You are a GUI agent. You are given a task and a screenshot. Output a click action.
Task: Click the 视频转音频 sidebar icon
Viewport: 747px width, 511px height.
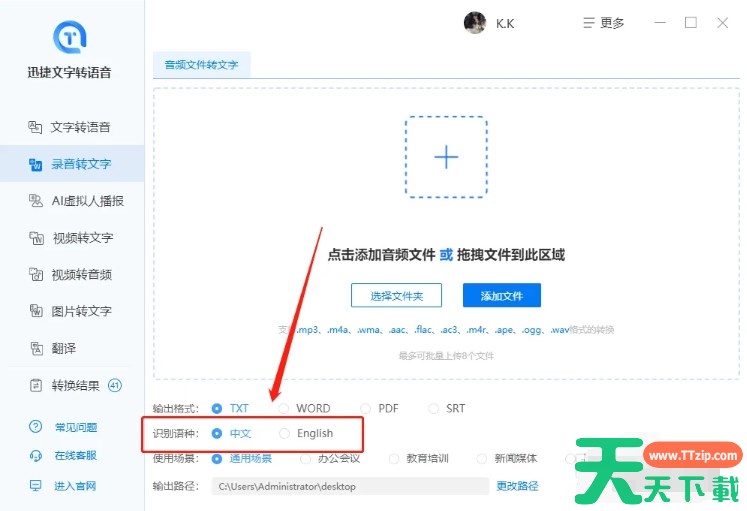(x=36, y=274)
